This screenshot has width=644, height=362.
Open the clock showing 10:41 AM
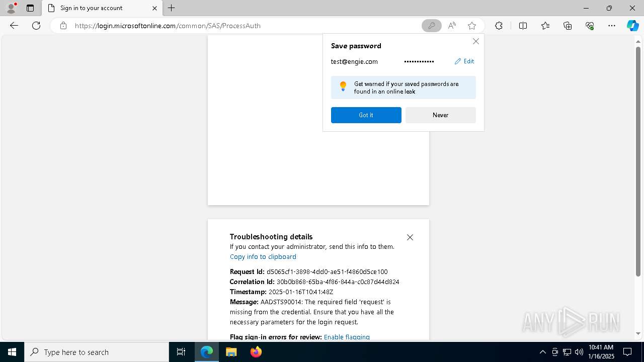point(601,352)
